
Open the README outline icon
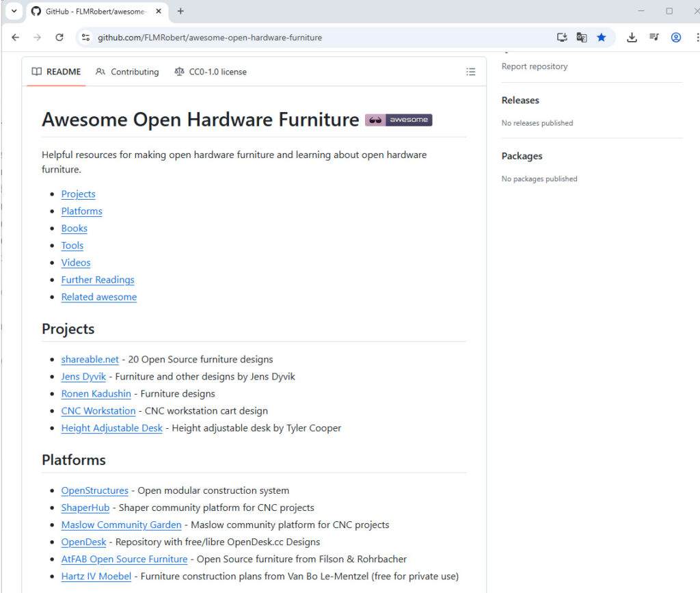click(470, 72)
